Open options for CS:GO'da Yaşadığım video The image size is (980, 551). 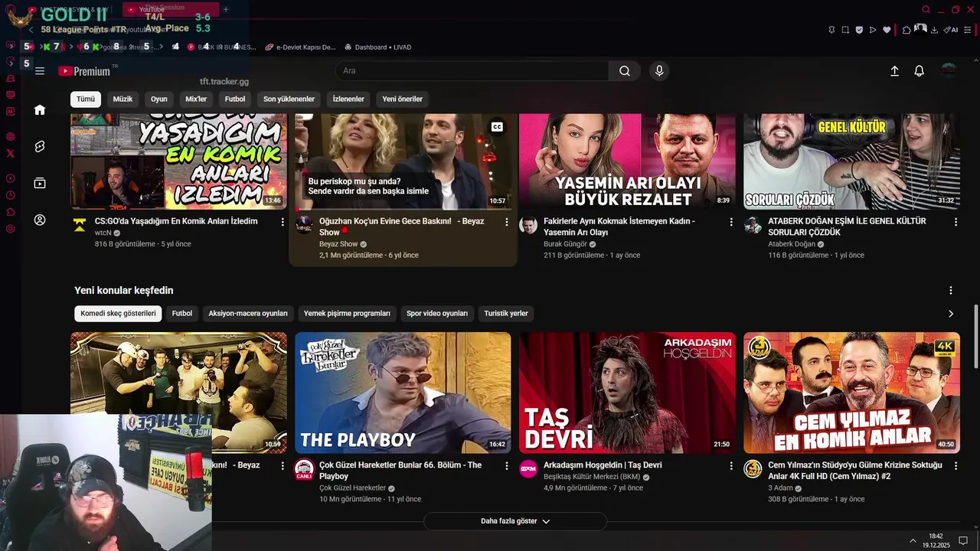click(x=283, y=222)
